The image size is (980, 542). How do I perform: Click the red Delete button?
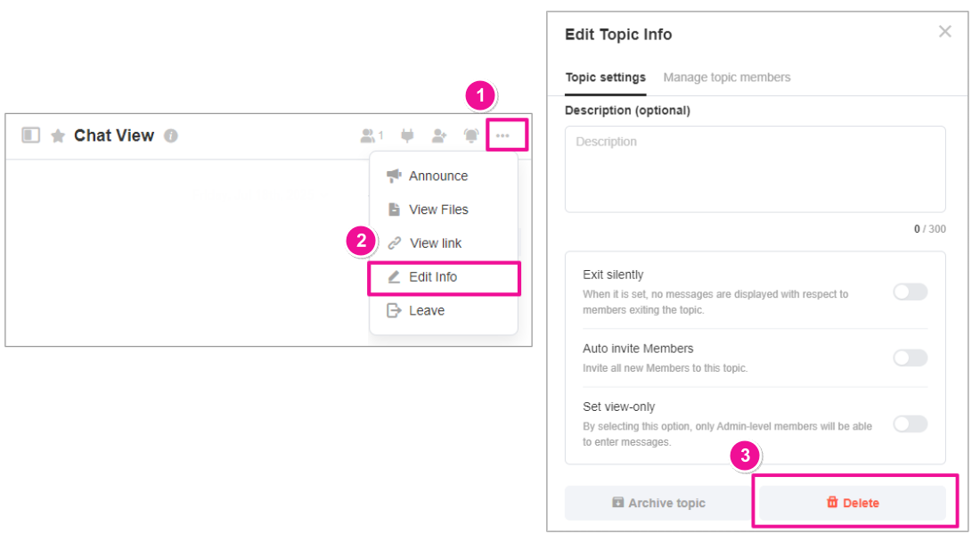pos(853,503)
